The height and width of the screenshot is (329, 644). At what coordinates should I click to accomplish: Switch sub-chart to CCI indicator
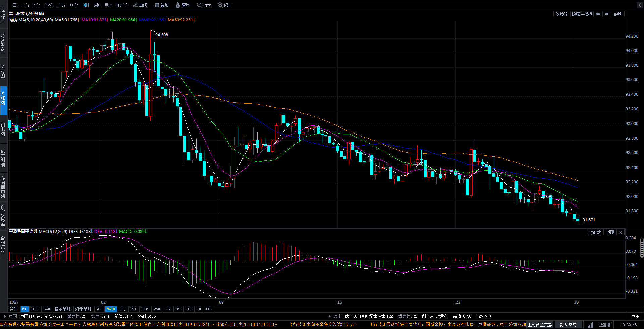click(x=189, y=309)
